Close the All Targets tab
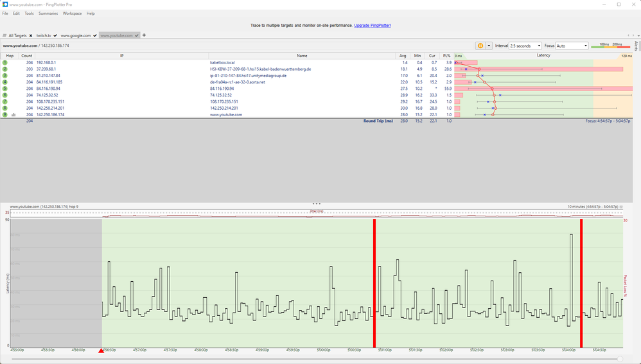 pyautogui.click(x=31, y=35)
